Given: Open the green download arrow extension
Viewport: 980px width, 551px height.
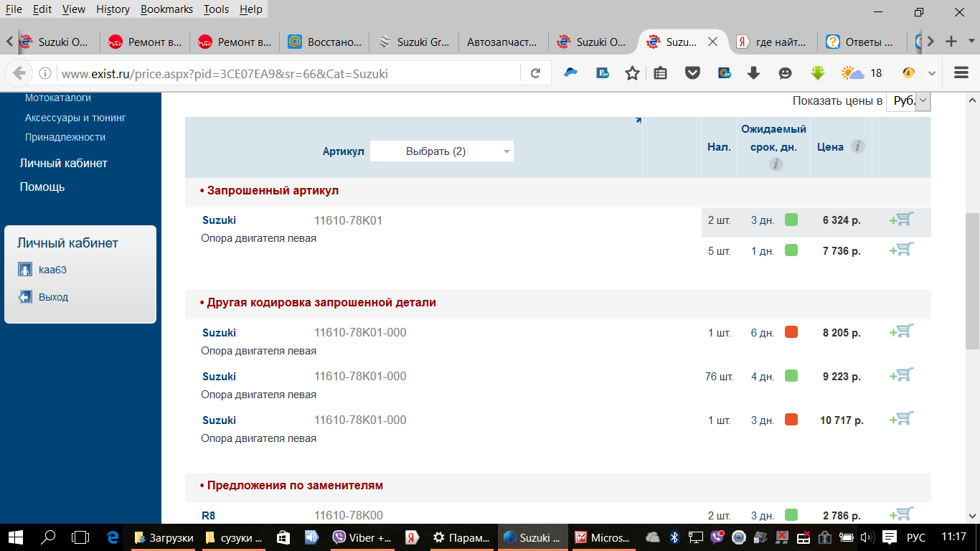Looking at the screenshot, I should coord(817,73).
